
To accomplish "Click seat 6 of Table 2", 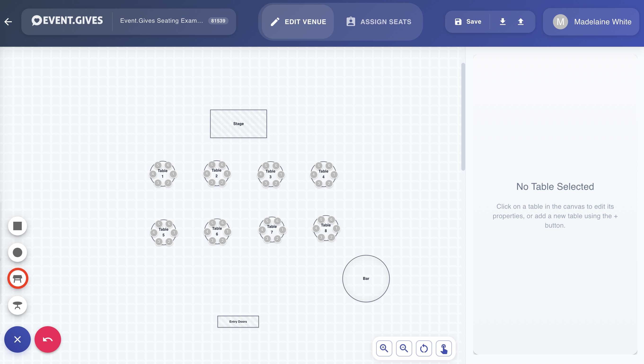I will 222,165.
